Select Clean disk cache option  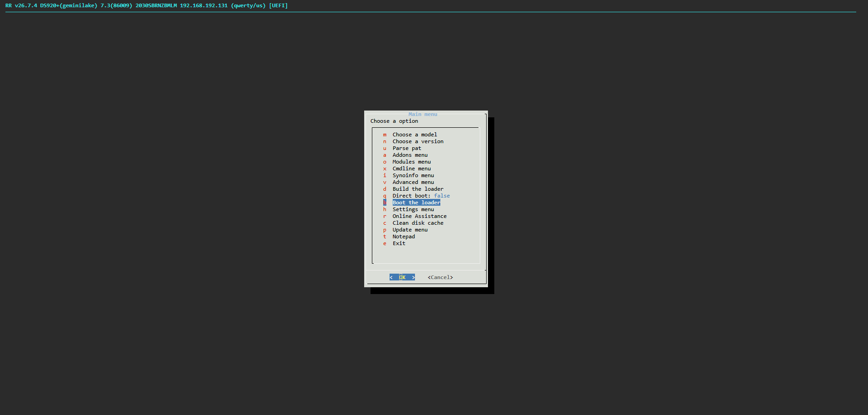[418, 223]
